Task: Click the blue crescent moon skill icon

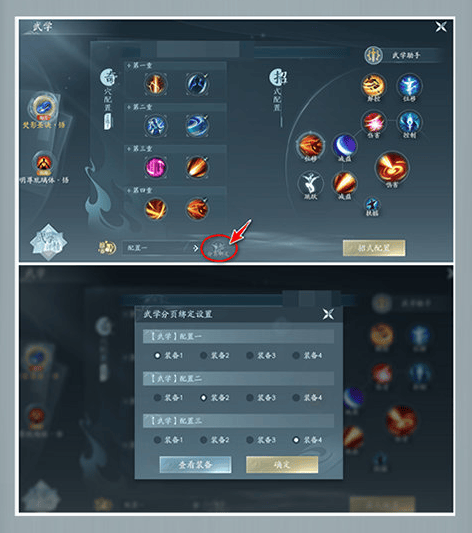Action: click(345, 145)
